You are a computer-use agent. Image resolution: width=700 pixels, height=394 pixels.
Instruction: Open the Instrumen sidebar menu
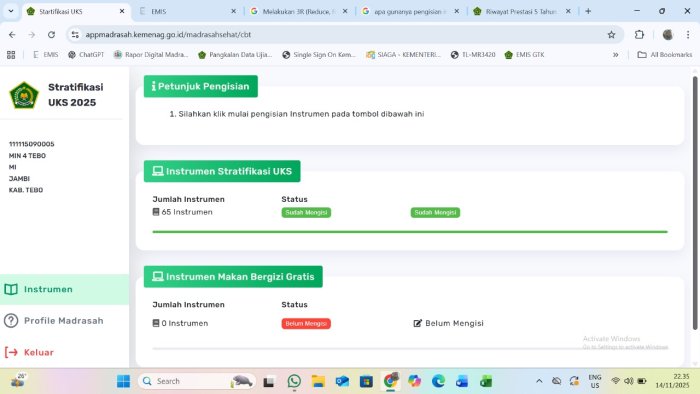(x=64, y=290)
